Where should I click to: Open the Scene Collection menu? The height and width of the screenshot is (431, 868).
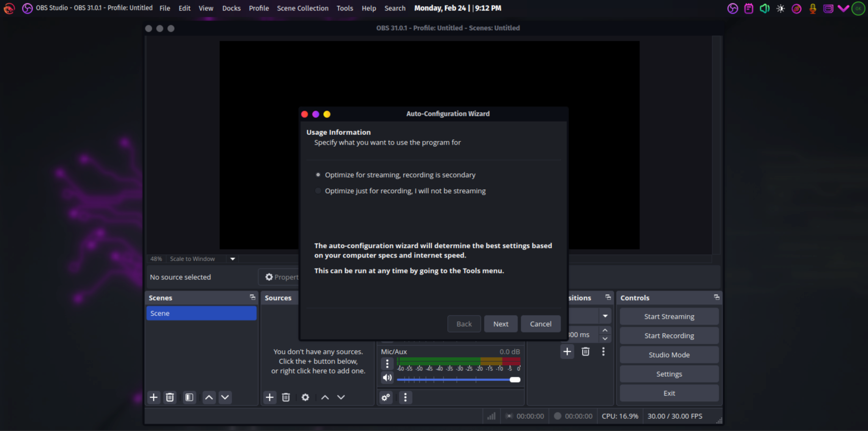pos(302,8)
